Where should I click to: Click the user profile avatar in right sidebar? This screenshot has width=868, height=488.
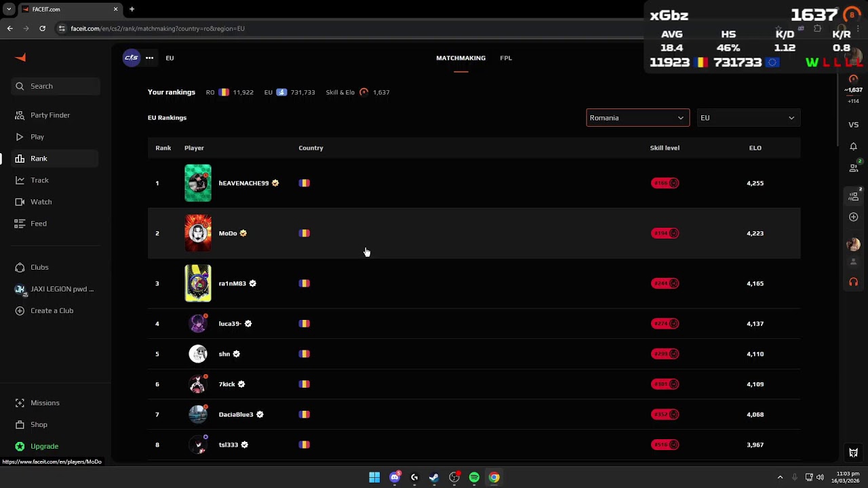tap(853, 245)
